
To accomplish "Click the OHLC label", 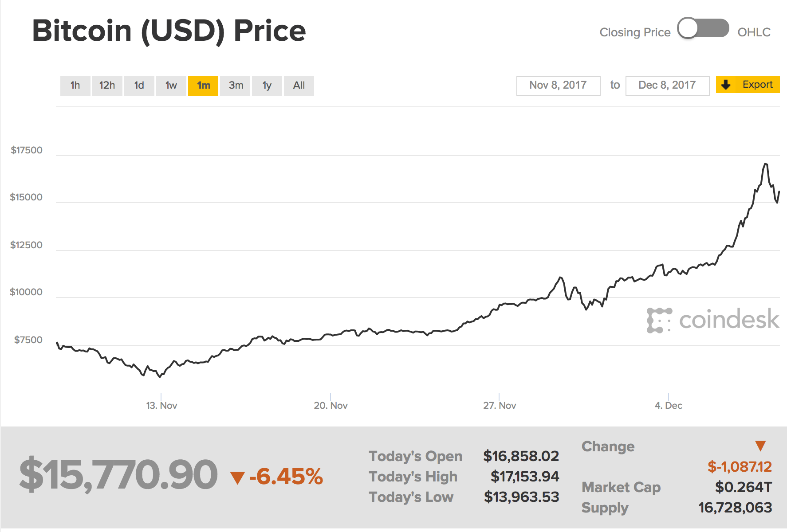I will (754, 32).
